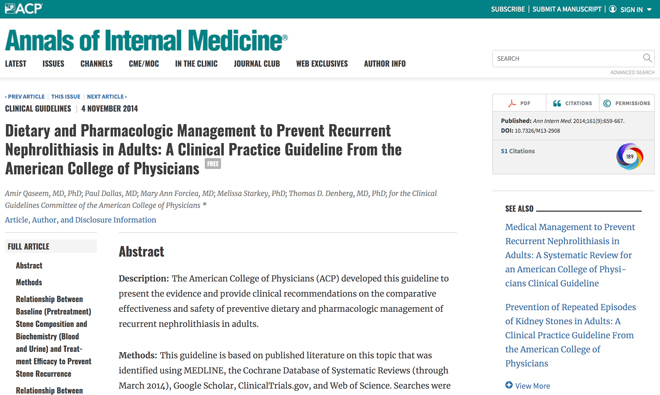Jump to Methods in sidebar
660x395 pixels.
29,282
